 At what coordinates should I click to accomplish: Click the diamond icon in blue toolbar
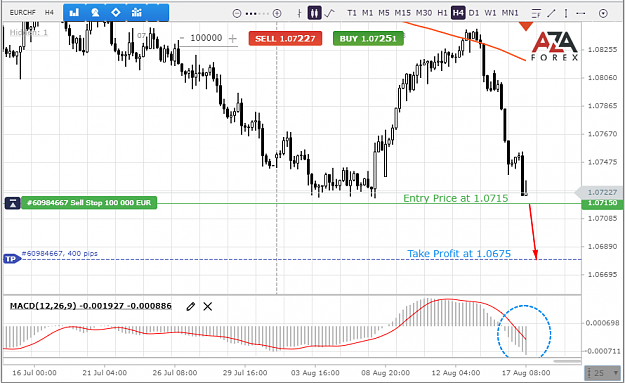pos(116,13)
